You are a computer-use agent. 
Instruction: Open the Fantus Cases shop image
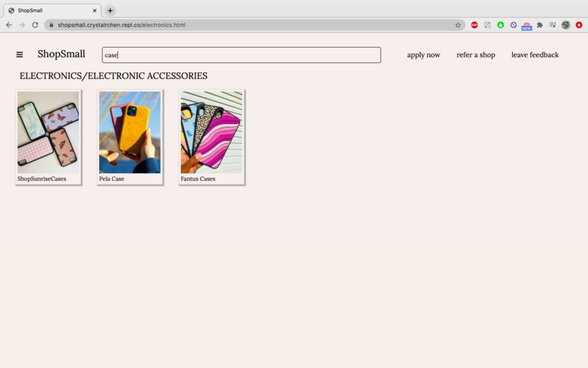click(212, 132)
